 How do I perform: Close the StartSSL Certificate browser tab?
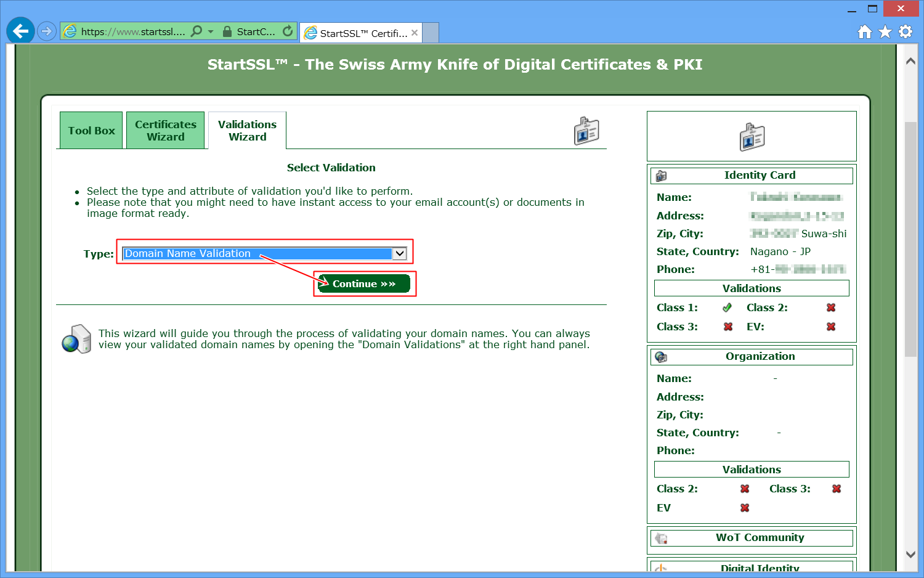[x=415, y=33]
